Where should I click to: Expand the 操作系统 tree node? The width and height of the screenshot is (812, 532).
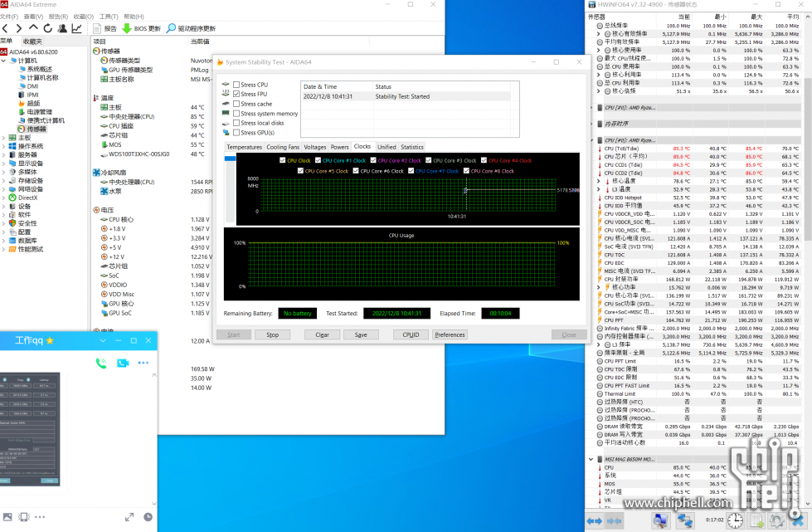[3, 146]
